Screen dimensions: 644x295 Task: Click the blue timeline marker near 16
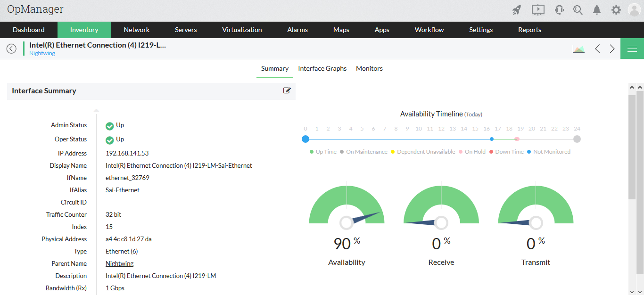pyautogui.click(x=492, y=139)
